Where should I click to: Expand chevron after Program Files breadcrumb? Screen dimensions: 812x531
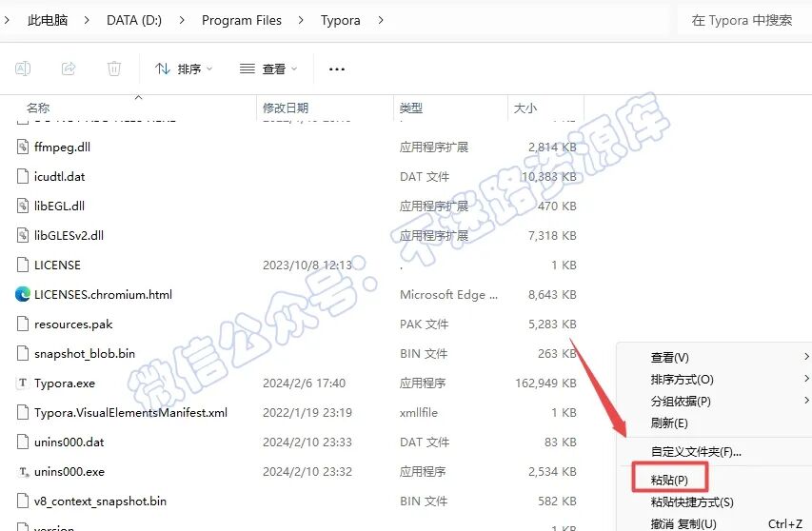(x=301, y=20)
